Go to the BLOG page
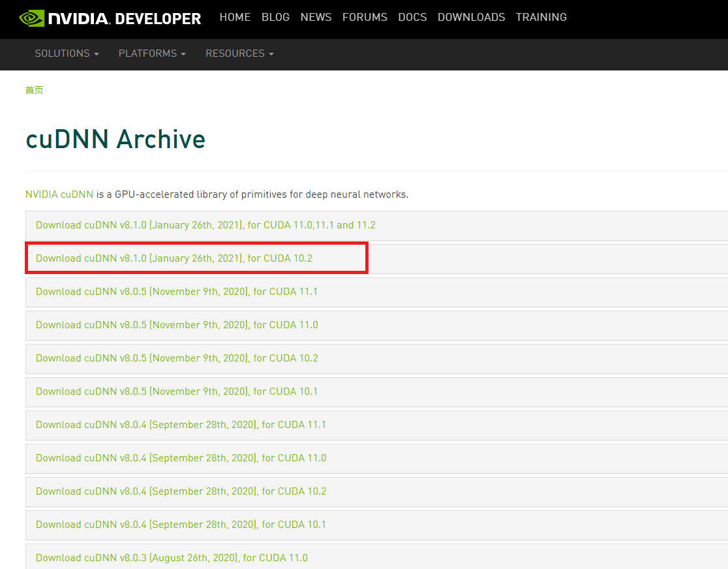The image size is (728, 569). (x=275, y=17)
